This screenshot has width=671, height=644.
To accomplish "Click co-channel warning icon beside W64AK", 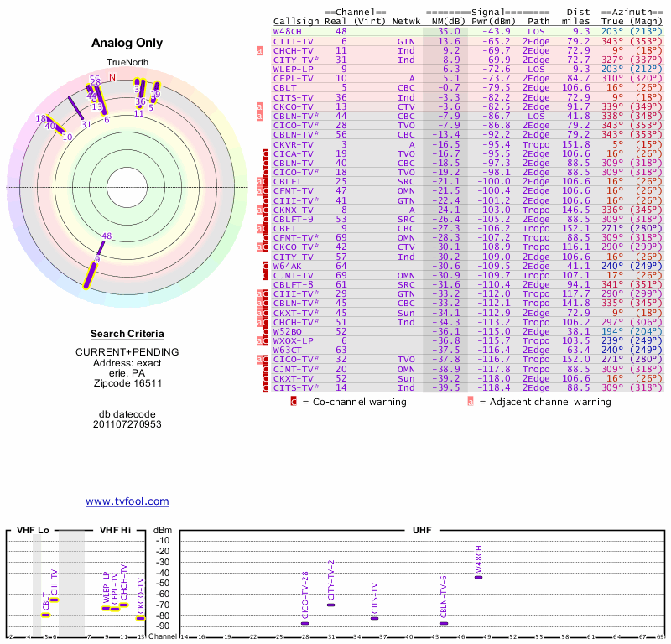I will 267,266.
